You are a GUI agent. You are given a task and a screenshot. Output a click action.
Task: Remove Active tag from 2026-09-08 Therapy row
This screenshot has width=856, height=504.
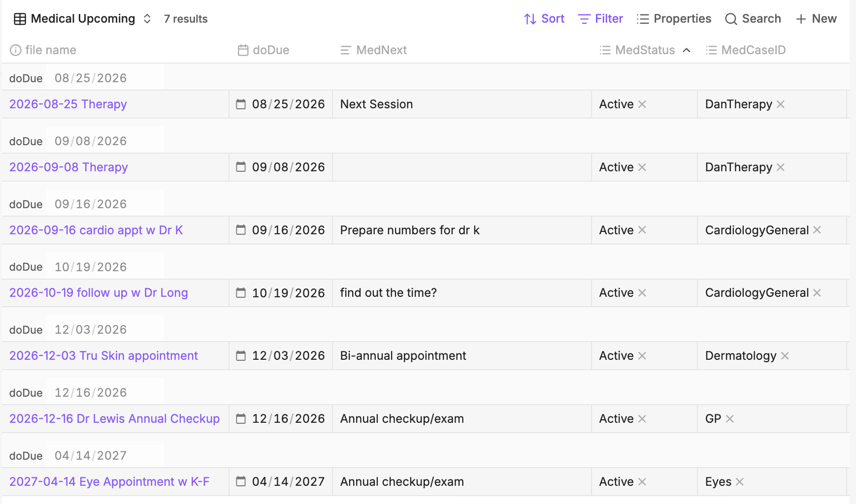coord(642,167)
